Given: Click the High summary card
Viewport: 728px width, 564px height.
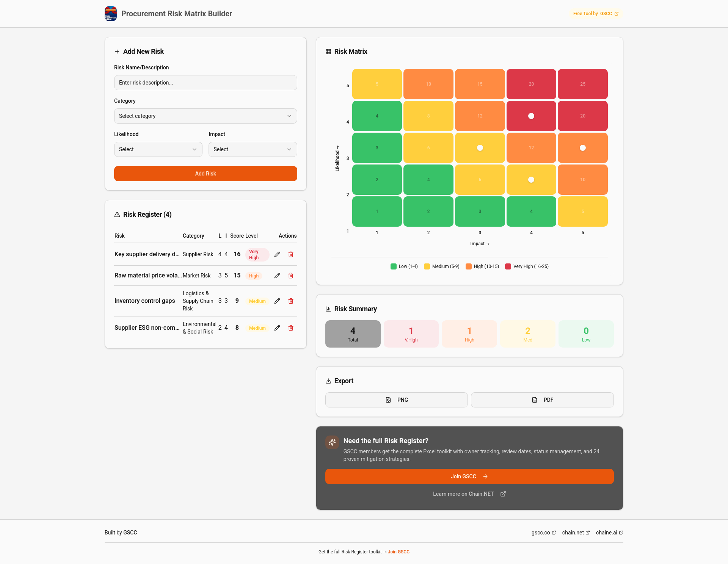Looking at the screenshot, I should point(469,334).
